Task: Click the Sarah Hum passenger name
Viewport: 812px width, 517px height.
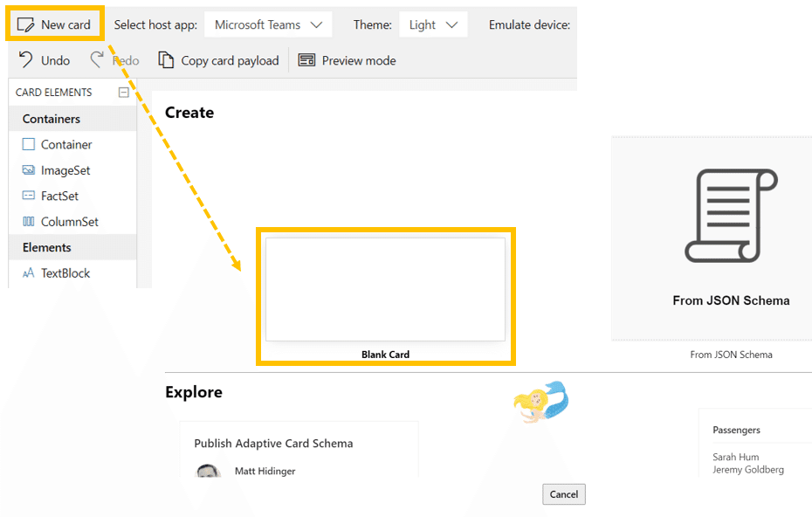Action: point(735,457)
